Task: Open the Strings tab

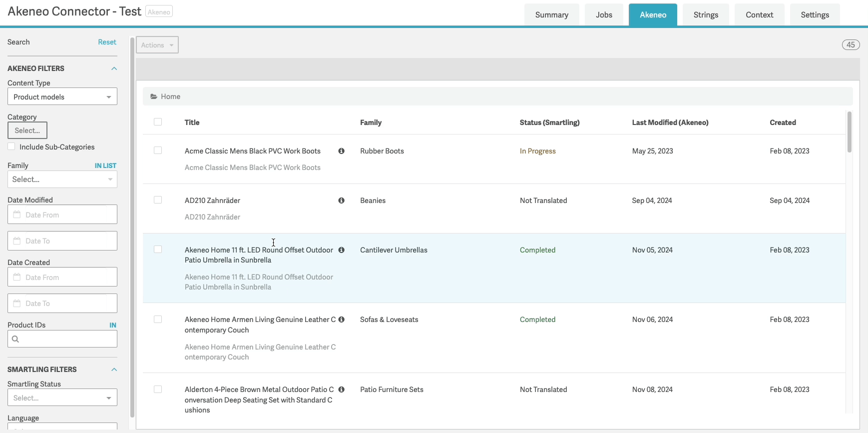Action: tap(706, 15)
